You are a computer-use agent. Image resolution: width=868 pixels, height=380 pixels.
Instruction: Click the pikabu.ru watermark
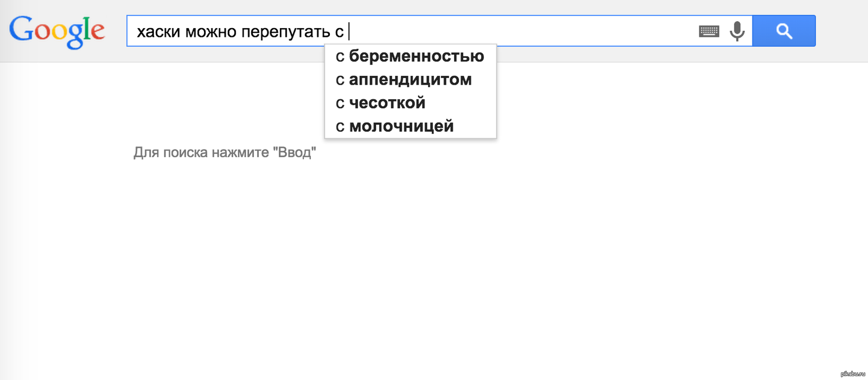click(x=852, y=374)
